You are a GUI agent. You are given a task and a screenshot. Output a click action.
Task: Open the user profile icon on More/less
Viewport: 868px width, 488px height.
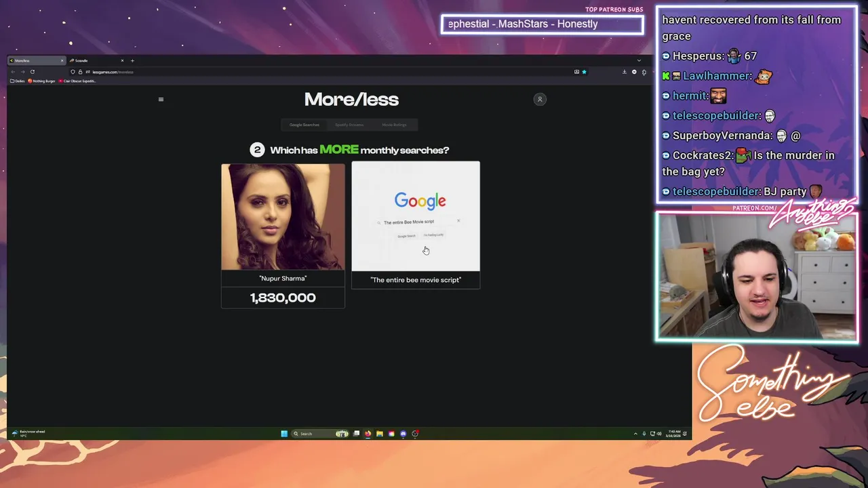point(540,100)
